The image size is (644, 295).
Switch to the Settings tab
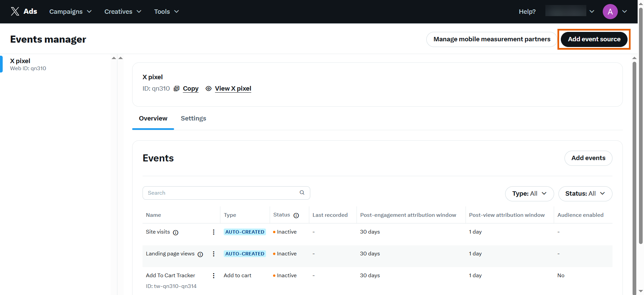[194, 118]
